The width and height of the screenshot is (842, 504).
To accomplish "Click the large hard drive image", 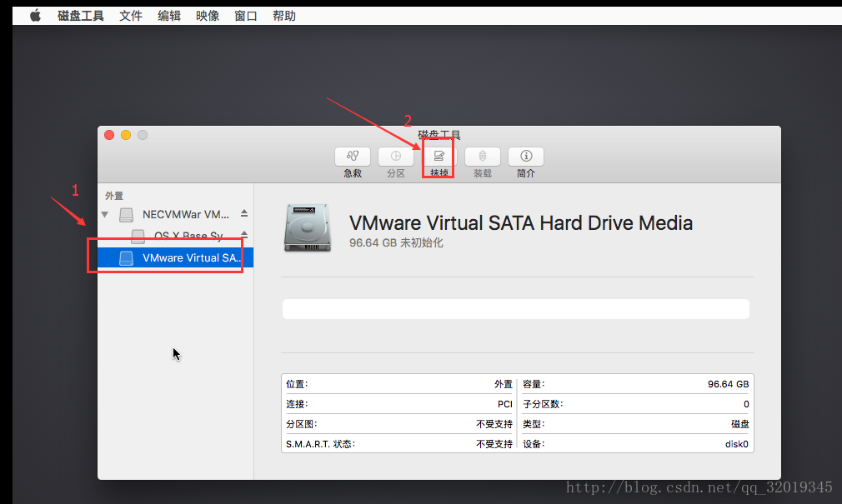I will (308, 227).
